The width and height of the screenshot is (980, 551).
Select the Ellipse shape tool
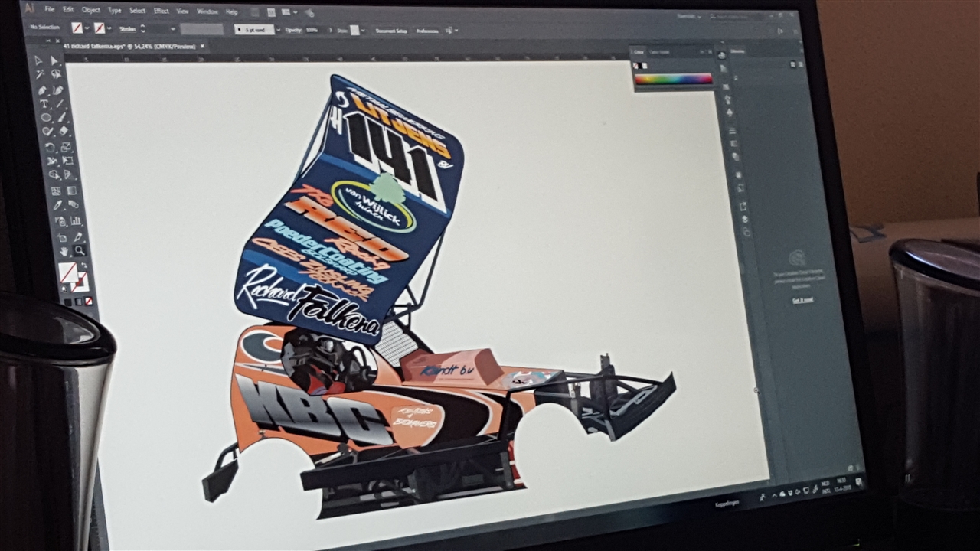[x=46, y=116]
